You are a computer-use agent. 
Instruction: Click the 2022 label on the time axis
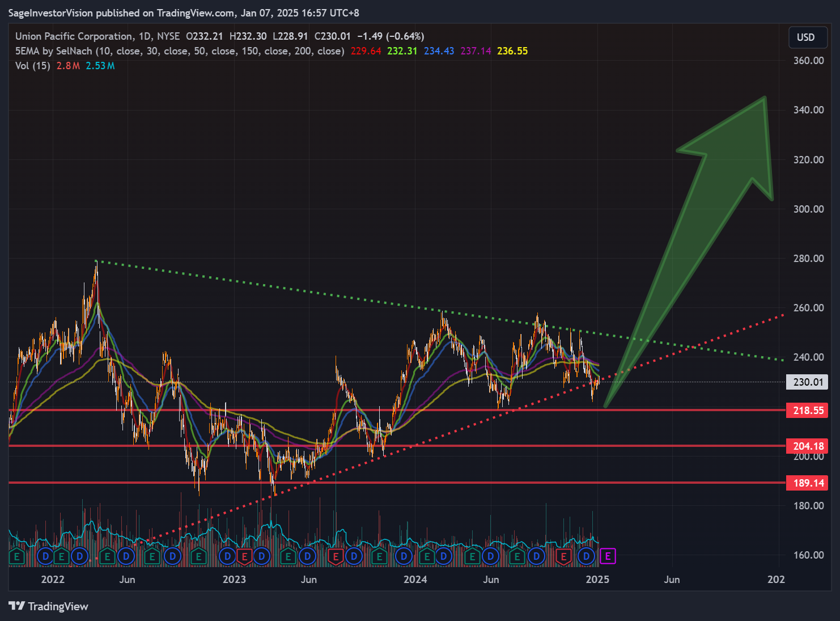coord(53,580)
